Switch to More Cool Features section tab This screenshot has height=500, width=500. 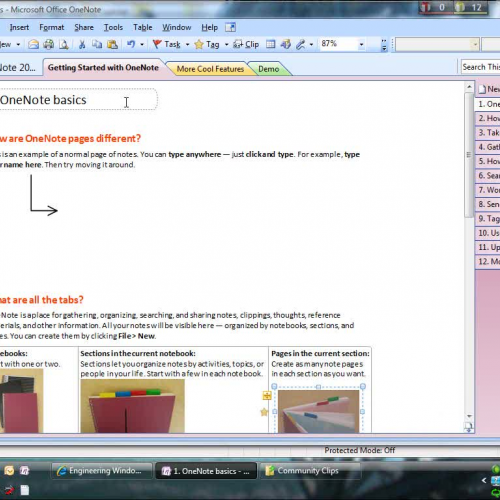[x=210, y=69]
